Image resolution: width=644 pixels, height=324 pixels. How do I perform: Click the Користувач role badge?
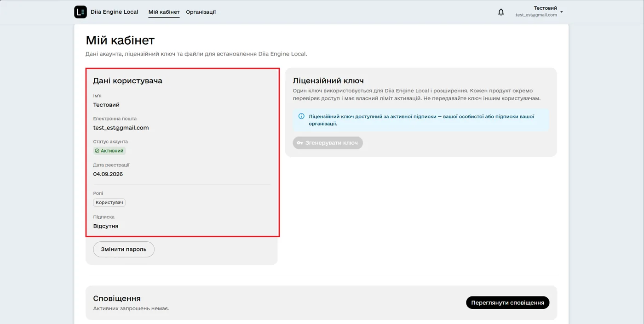click(109, 202)
